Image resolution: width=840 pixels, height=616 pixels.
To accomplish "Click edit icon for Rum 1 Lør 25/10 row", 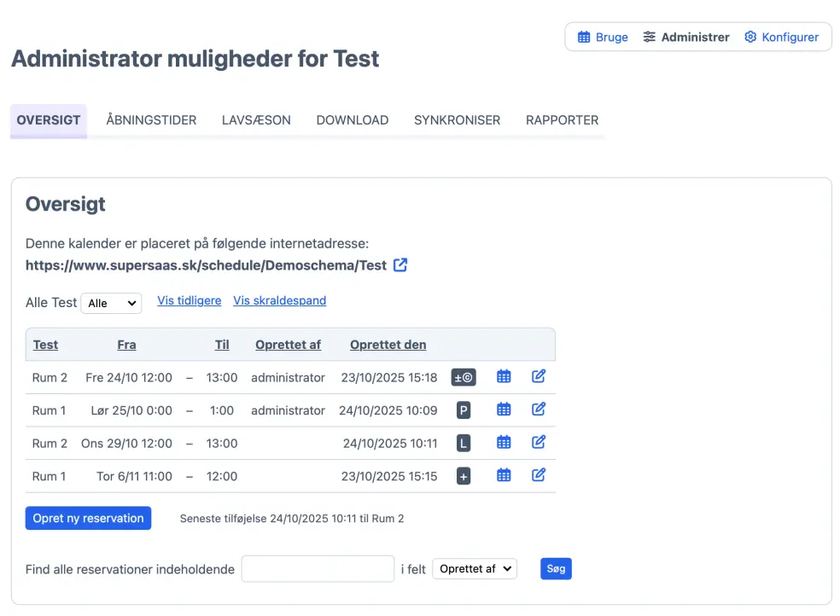I will point(539,410).
